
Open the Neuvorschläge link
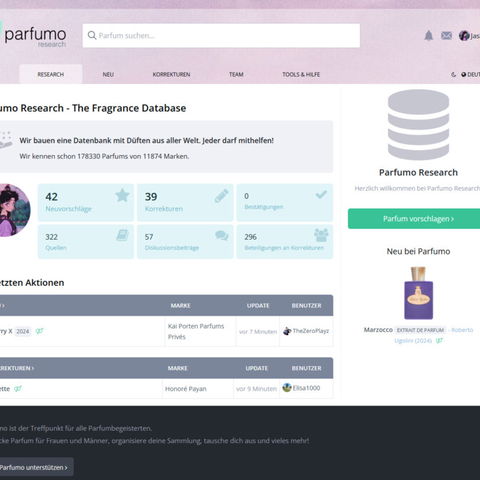pos(68,209)
